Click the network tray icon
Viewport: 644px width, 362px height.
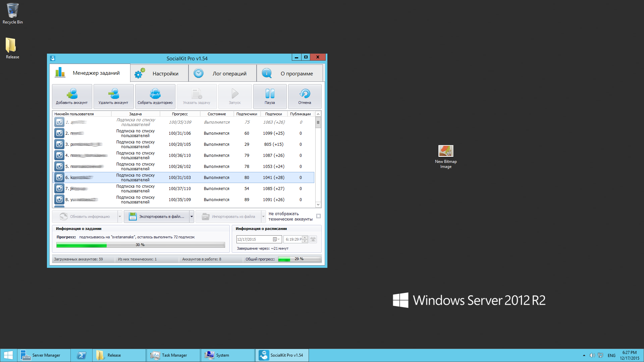600,355
